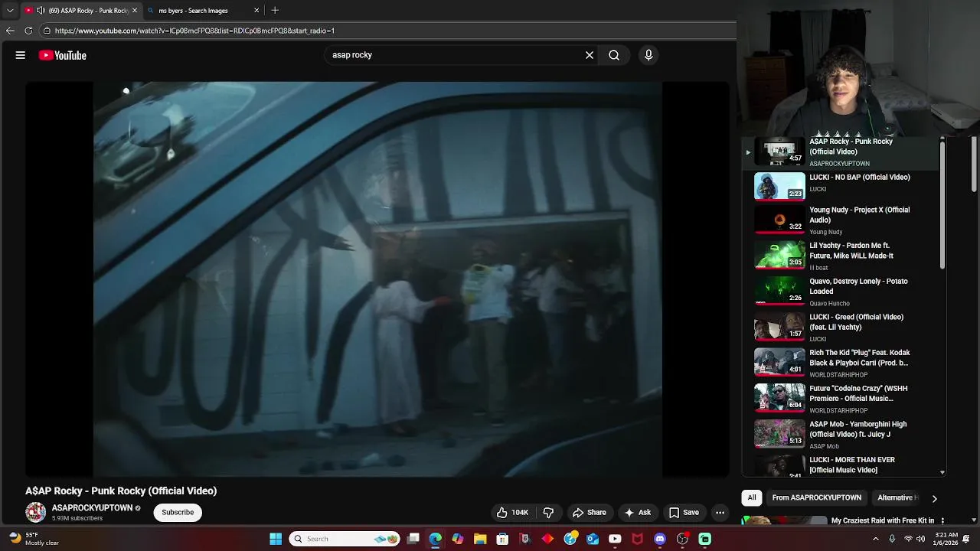Launch Copilot from the taskbar
Viewport: 980px width, 551px height.
(x=458, y=539)
